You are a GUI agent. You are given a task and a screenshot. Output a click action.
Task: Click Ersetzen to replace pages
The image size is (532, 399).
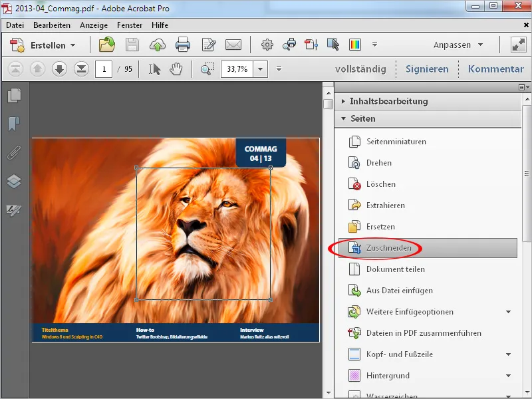(x=372, y=227)
